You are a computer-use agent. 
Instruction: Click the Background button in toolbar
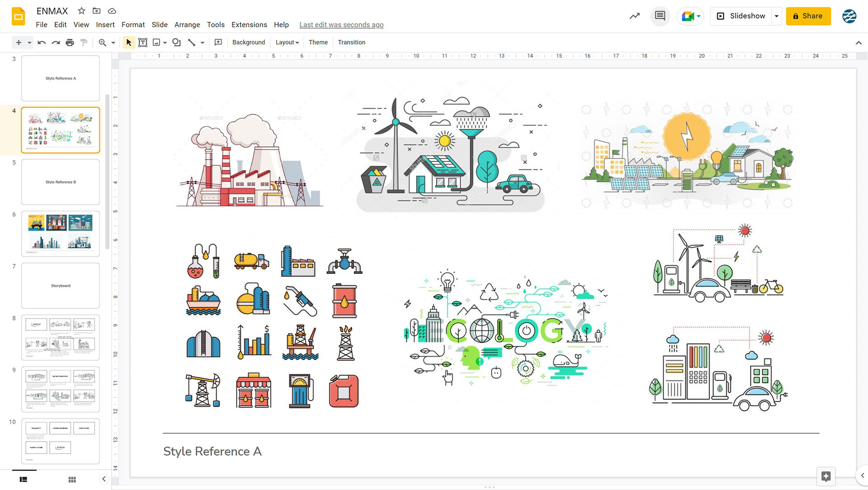point(248,42)
